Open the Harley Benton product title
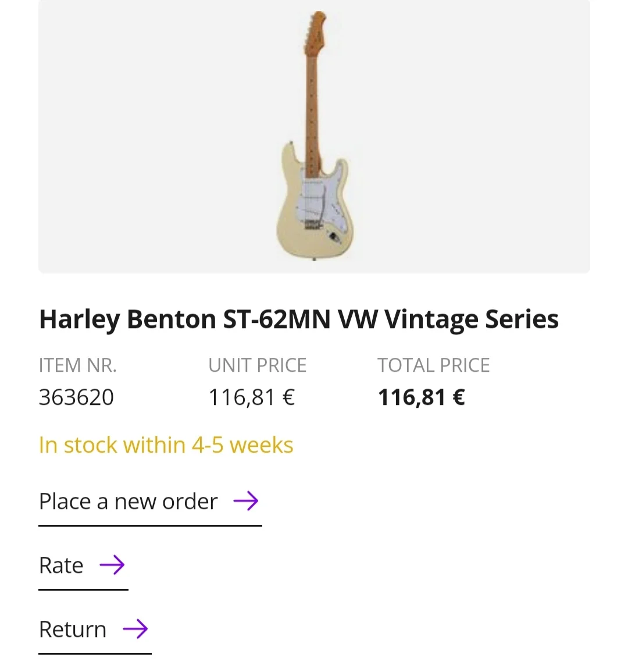The height and width of the screenshot is (672, 628). pos(298,319)
